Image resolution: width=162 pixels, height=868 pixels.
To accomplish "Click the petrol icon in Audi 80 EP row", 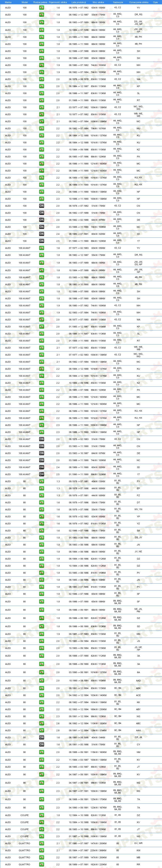I will tap(41, 488).
